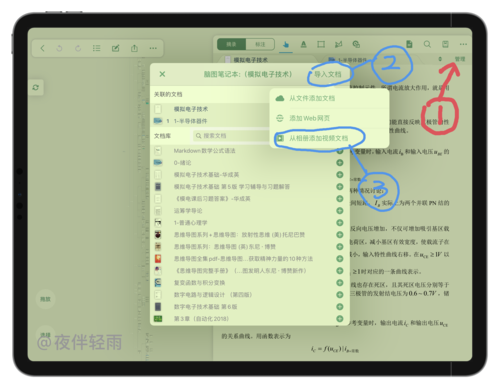The width and height of the screenshot is (500, 389).
Task: Open the bookmark card icon
Action: pyautogui.click(x=445, y=44)
